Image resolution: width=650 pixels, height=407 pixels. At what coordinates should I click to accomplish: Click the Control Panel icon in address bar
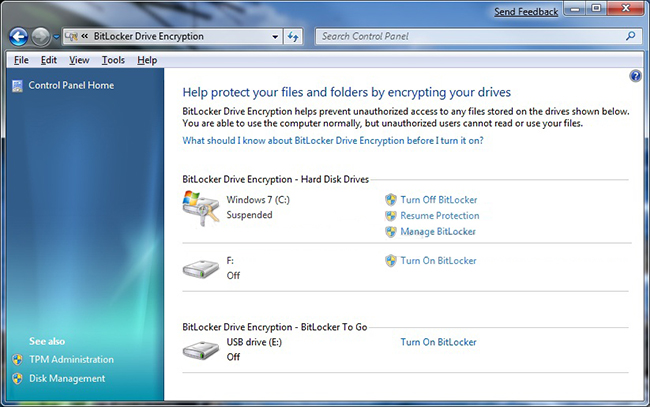click(71, 36)
